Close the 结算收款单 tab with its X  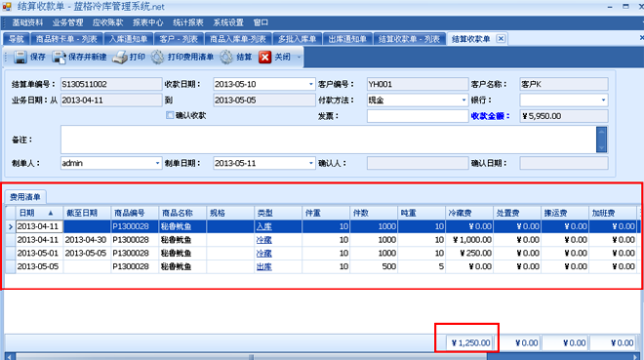501,39
